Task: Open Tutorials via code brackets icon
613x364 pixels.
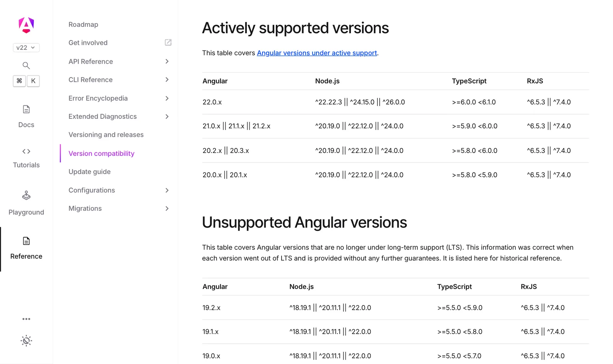Action: click(x=26, y=151)
